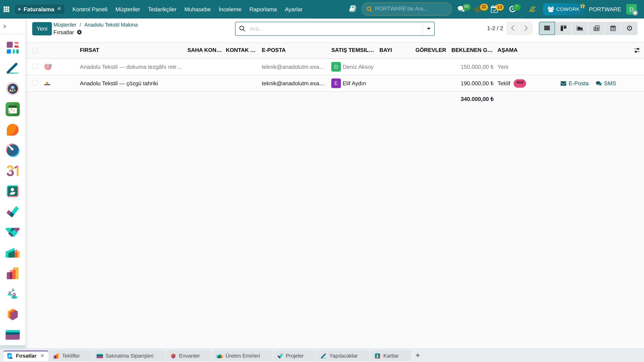This screenshot has width=644, height=362.
Task: Open the Muhasebe menu
Action: click(197, 9)
